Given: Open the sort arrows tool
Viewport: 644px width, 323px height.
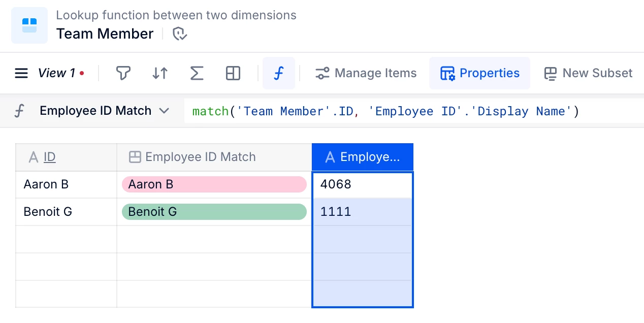Looking at the screenshot, I should 160,74.
